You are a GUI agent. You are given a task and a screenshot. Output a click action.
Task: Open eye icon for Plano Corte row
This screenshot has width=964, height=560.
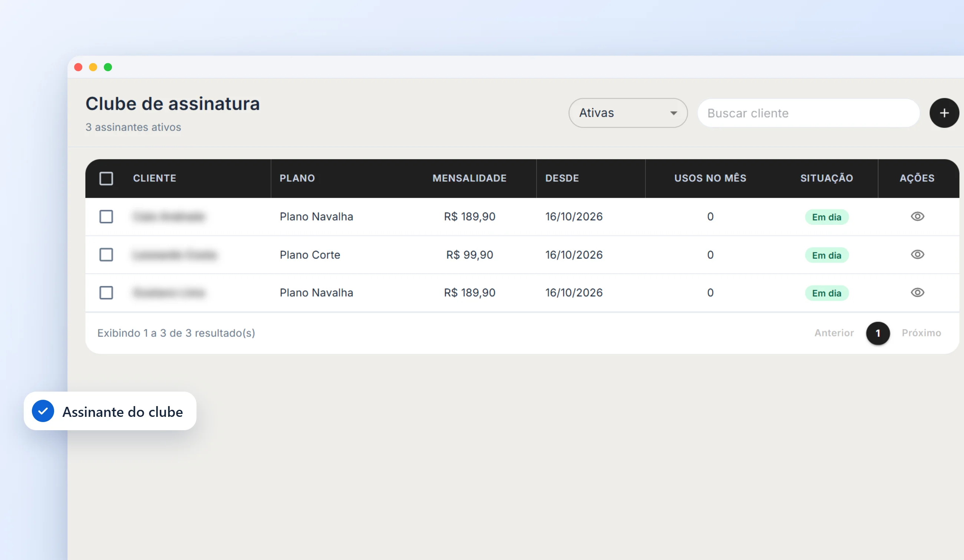pos(917,255)
